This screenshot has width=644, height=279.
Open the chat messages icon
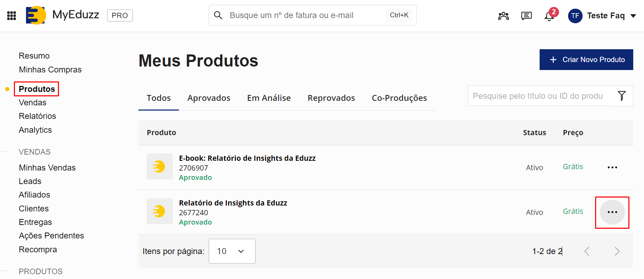(x=526, y=16)
